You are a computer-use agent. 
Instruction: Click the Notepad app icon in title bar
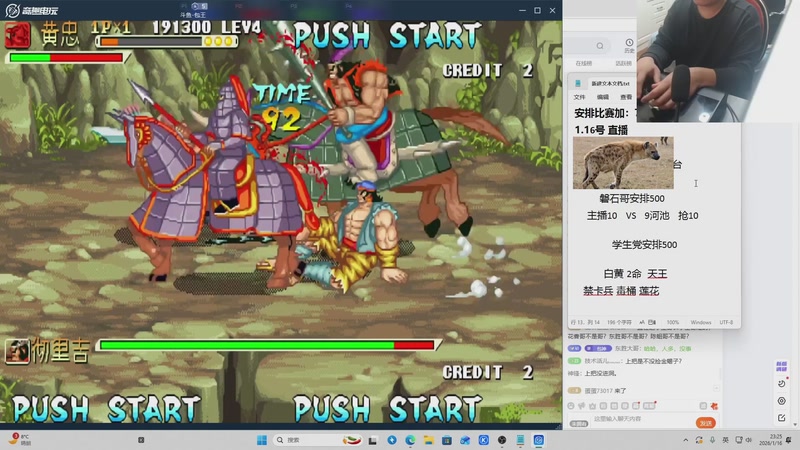[578, 83]
